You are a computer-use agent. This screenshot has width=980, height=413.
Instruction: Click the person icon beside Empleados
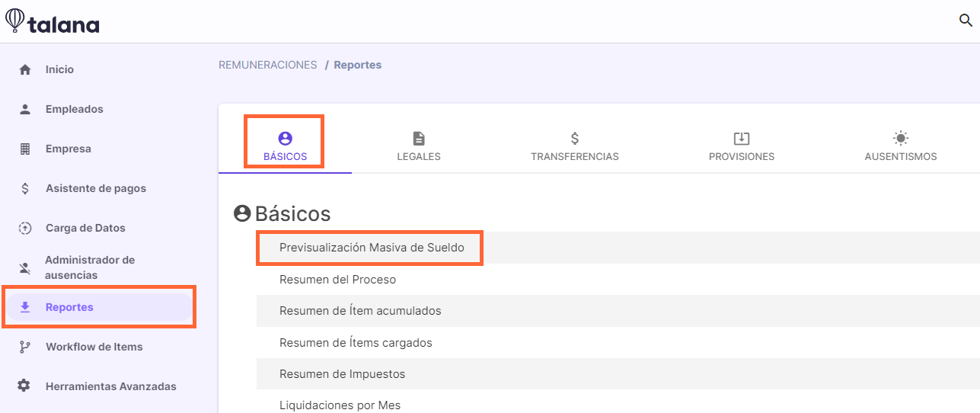[25, 109]
